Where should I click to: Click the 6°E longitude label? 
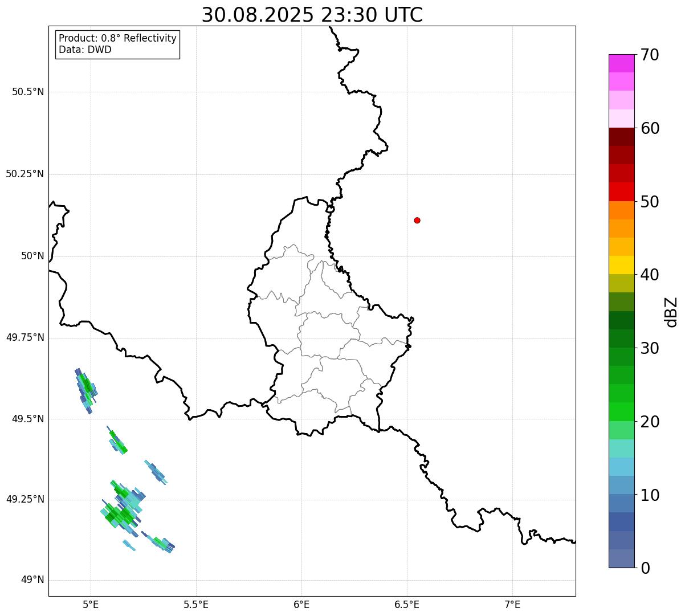click(301, 605)
